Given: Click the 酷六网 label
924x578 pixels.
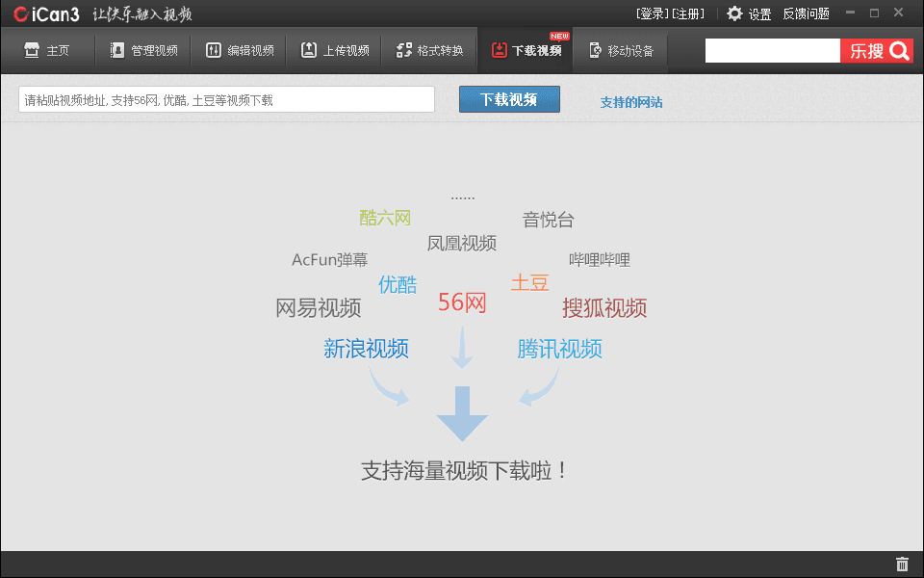Looking at the screenshot, I should pos(385,218).
